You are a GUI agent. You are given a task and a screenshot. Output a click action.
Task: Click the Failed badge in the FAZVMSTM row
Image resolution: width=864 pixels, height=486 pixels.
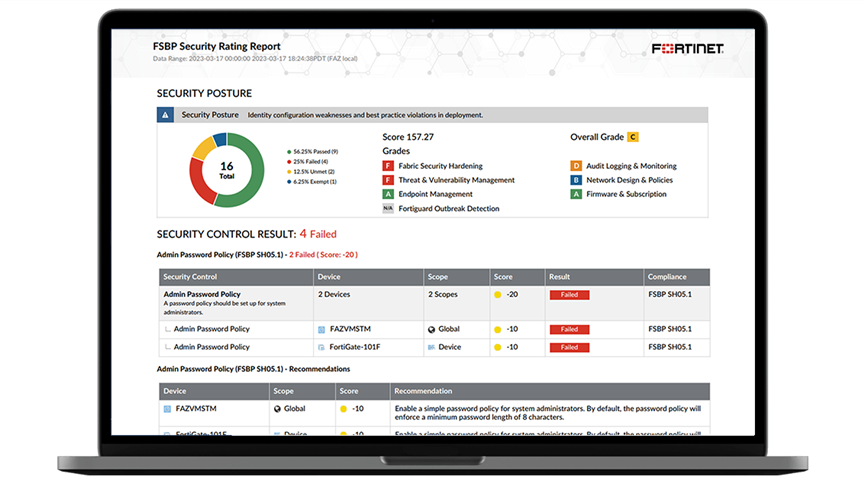[569, 330]
